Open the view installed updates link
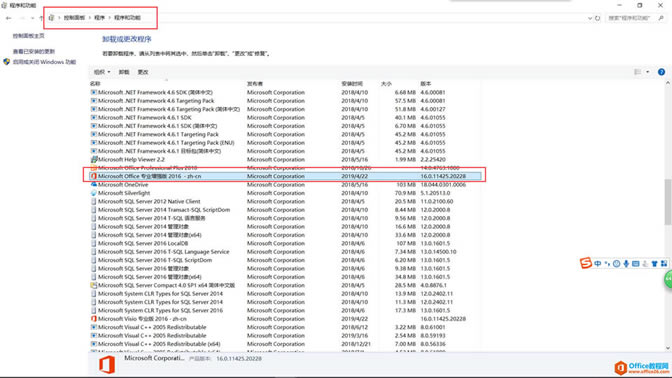Viewport: 672px width, 378px height. [34, 51]
